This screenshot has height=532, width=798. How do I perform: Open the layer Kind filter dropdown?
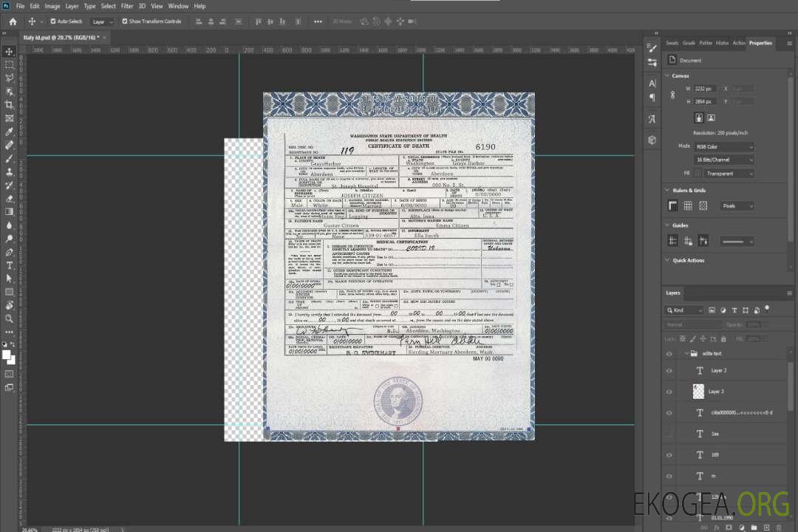[684, 310]
